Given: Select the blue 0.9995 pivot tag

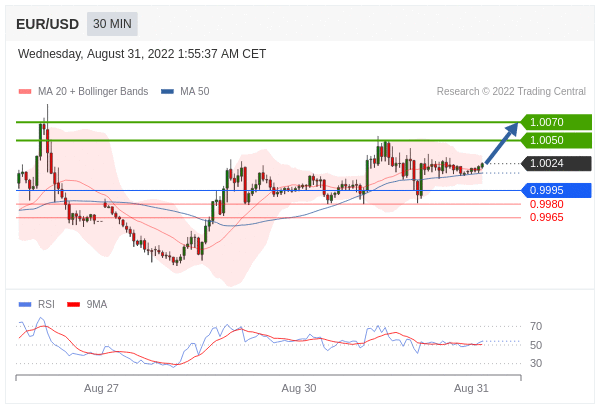Looking at the screenshot, I should (x=556, y=190).
